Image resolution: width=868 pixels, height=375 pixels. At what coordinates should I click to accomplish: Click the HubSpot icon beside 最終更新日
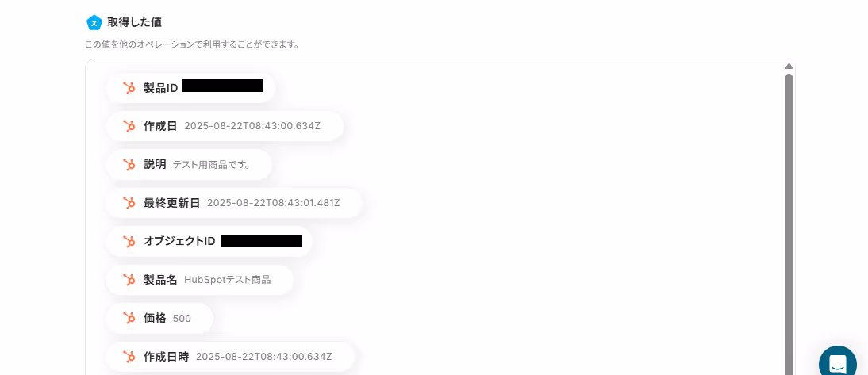129,203
